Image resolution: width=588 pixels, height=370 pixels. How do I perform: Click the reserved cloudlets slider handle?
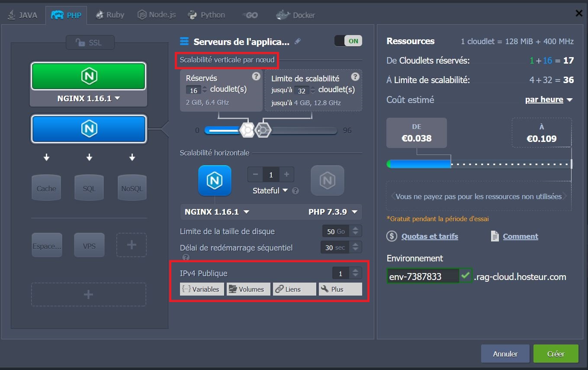(247, 130)
